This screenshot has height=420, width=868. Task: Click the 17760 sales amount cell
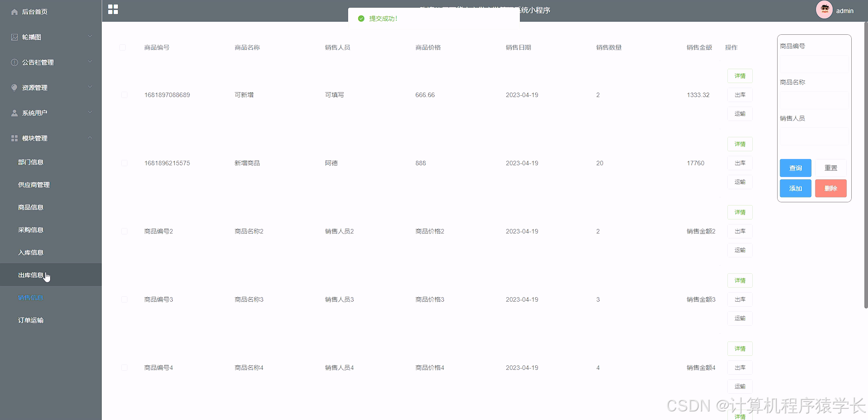[695, 163]
